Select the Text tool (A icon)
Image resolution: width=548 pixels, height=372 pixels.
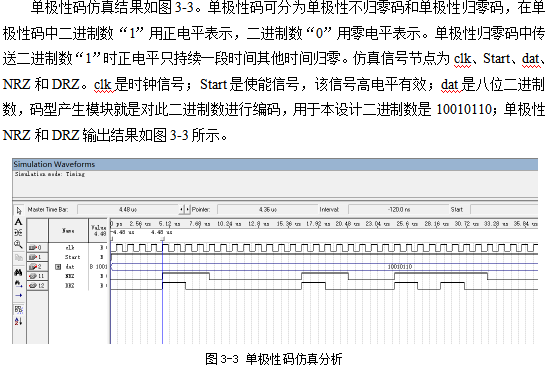tap(19, 222)
